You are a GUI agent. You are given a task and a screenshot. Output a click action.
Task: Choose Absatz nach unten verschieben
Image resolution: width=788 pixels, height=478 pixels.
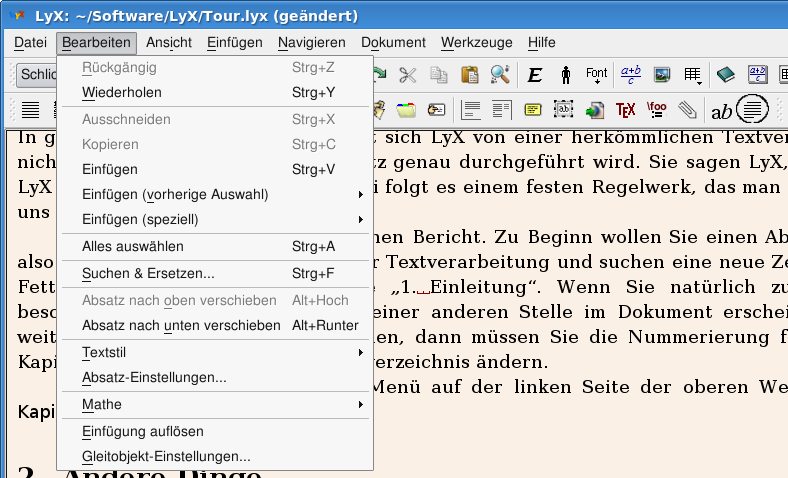click(x=215, y=325)
